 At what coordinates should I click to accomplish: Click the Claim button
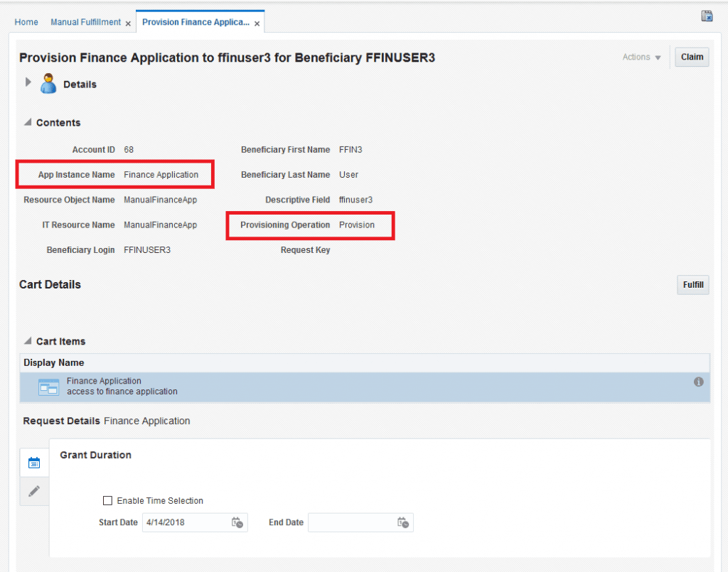(692, 58)
